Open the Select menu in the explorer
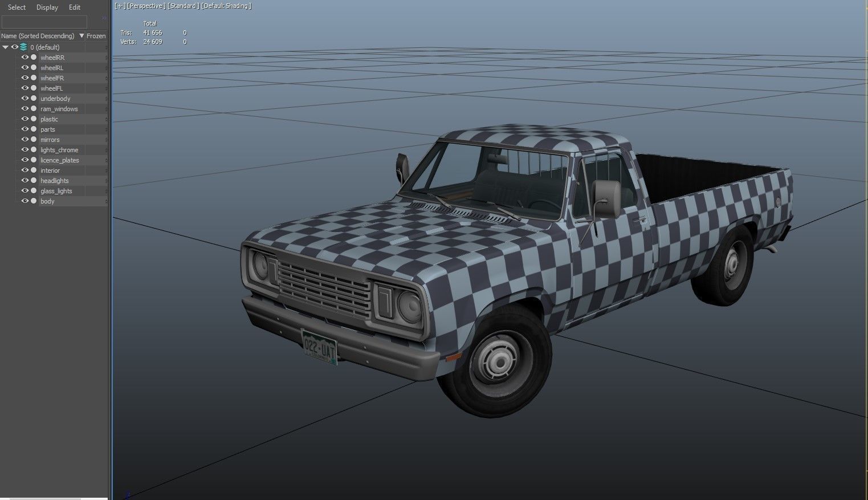The width and height of the screenshot is (868, 500). [17, 7]
